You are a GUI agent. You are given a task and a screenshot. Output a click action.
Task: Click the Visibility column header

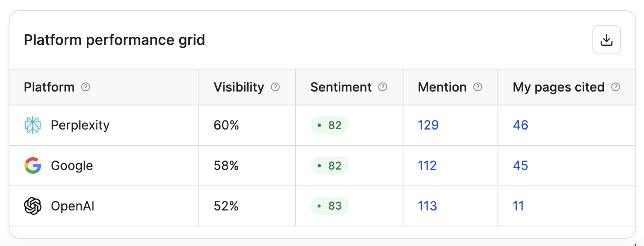pos(239,87)
